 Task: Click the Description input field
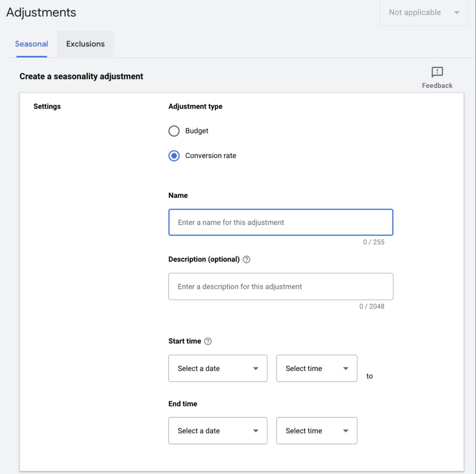(280, 286)
